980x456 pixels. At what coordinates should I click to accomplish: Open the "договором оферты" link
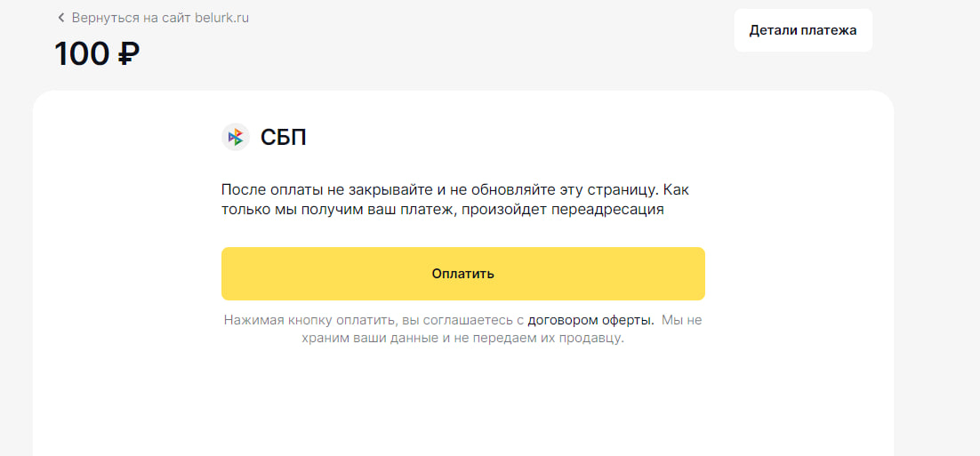590,320
